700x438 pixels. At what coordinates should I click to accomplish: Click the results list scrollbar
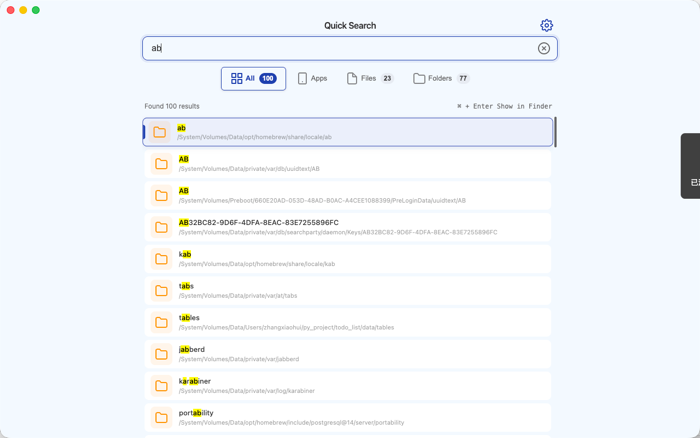click(555, 132)
